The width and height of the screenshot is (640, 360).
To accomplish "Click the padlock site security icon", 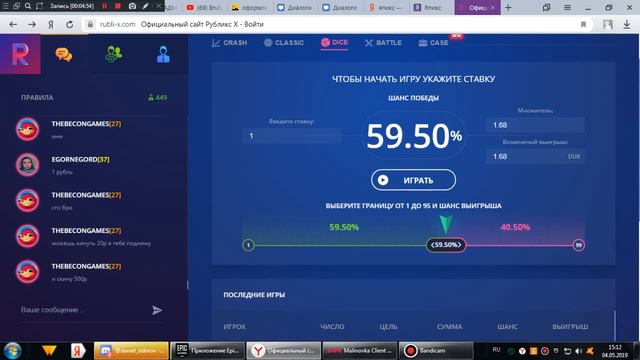I will pyautogui.click(x=90, y=24).
